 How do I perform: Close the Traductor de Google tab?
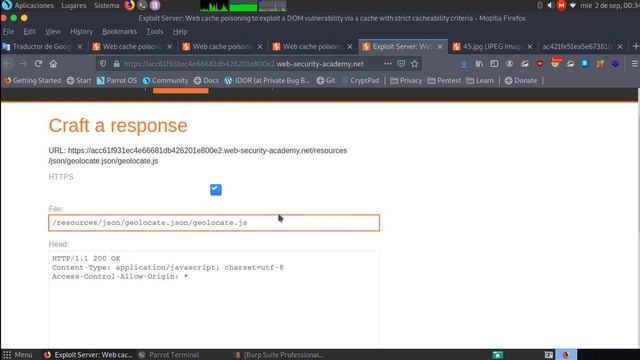tap(80, 47)
